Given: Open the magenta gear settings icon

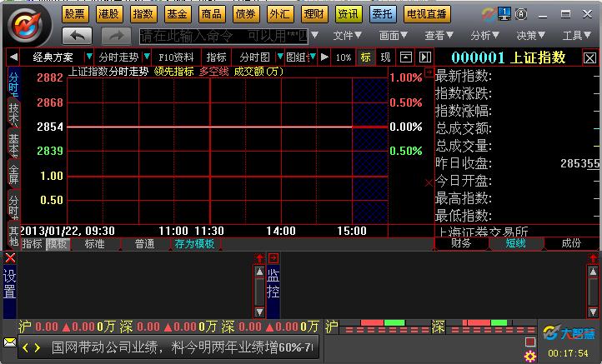Looking at the screenshot, I should [530, 357].
